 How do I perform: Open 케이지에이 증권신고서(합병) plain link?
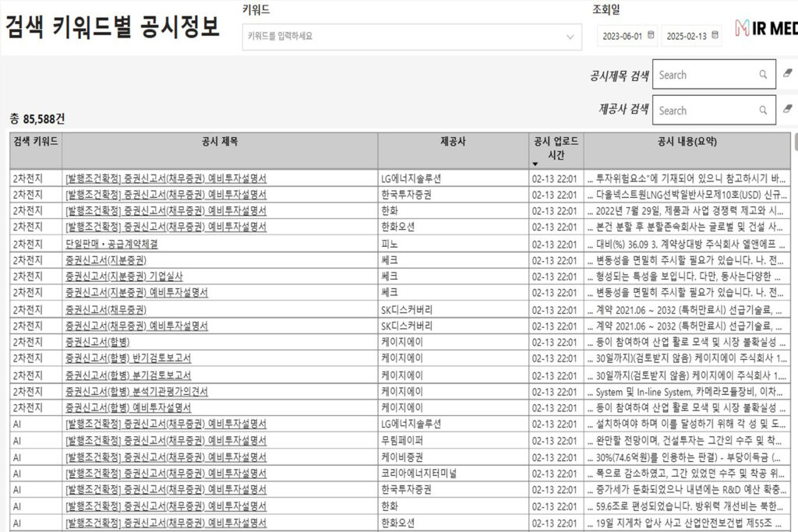[x=97, y=342]
